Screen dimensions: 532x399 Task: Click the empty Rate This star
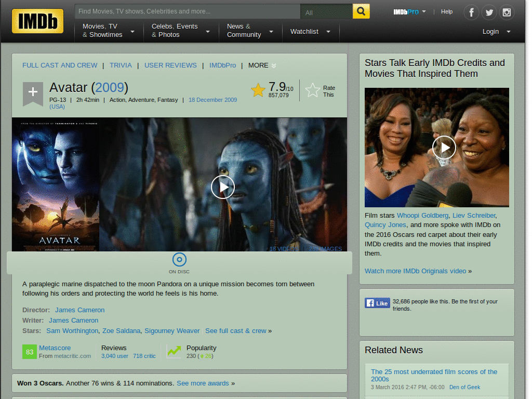coord(312,90)
